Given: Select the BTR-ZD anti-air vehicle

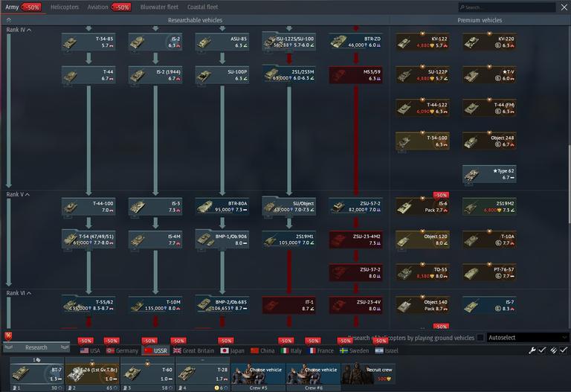Looking at the screenshot, I should click(x=356, y=42).
